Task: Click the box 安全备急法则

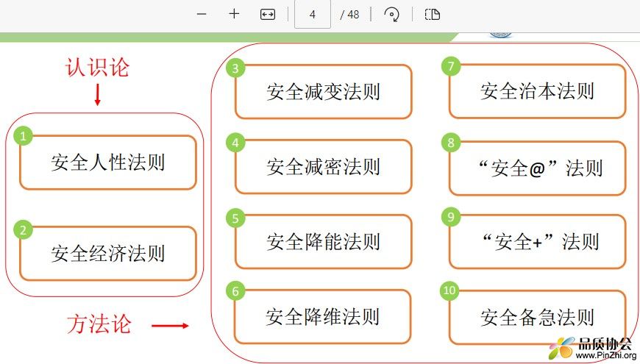Action: pyautogui.click(x=537, y=317)
